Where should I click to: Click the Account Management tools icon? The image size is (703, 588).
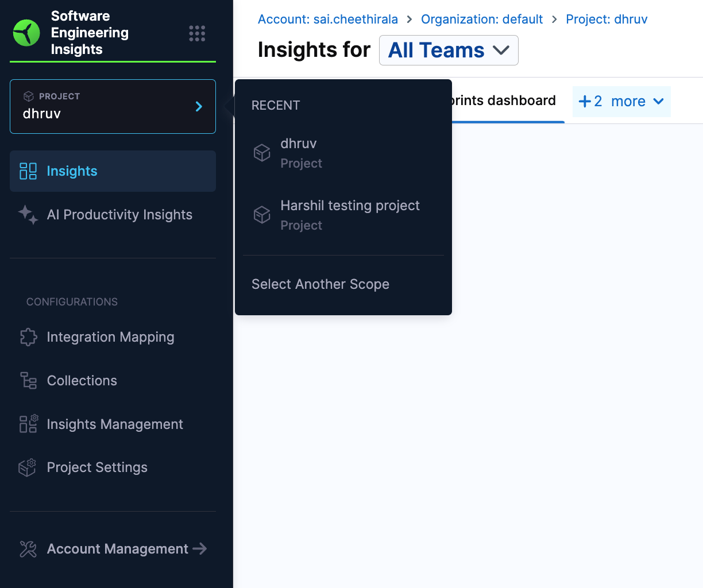[28, 549]
